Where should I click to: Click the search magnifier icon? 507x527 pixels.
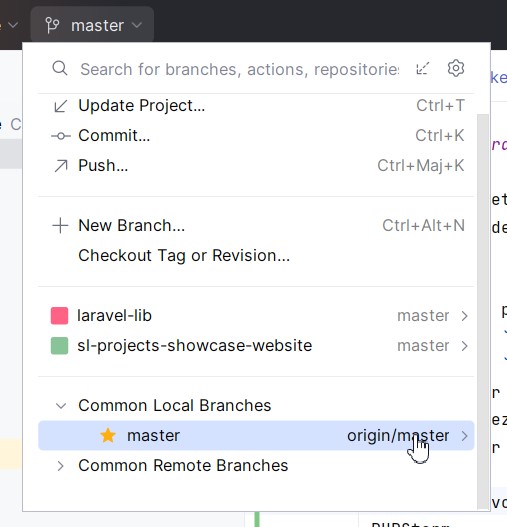60,68
